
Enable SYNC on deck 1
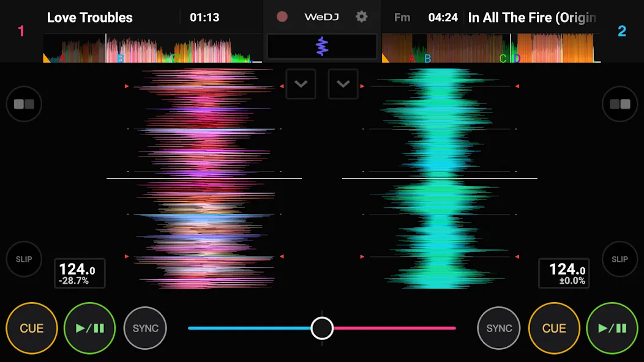146,328
